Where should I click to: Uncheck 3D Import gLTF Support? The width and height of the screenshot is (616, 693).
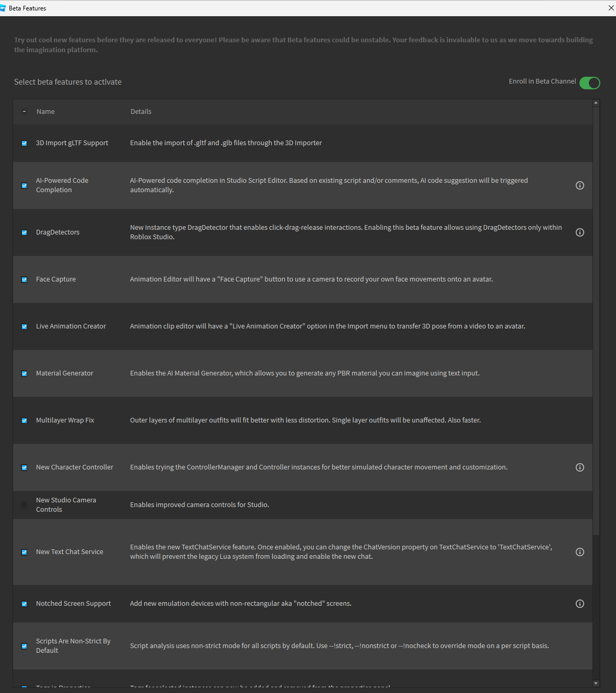point(24,143)
